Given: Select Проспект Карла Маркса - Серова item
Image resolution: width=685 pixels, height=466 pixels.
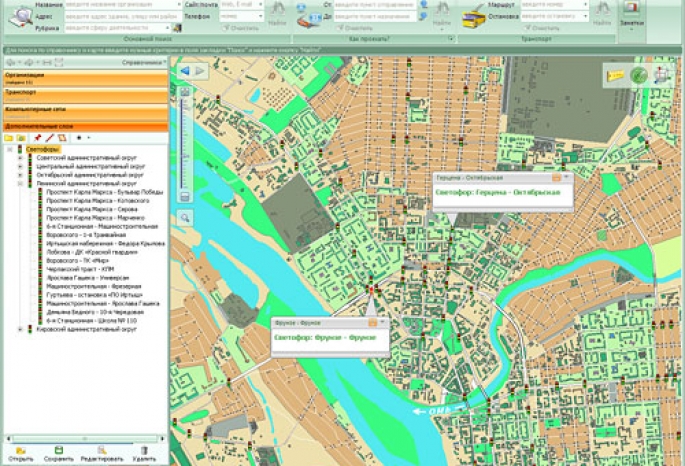Looking at the screenshot, I should pyautogui.click(x=90, y=208).
